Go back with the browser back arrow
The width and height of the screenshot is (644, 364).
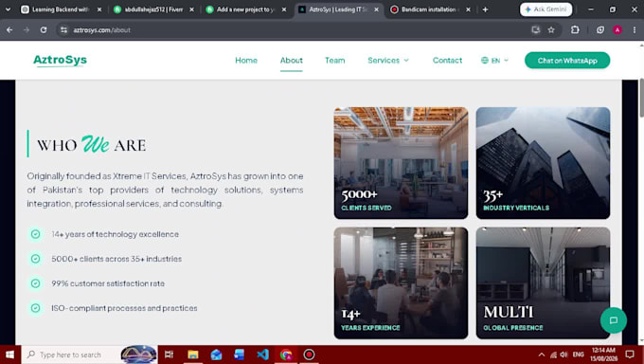[9, 30]
